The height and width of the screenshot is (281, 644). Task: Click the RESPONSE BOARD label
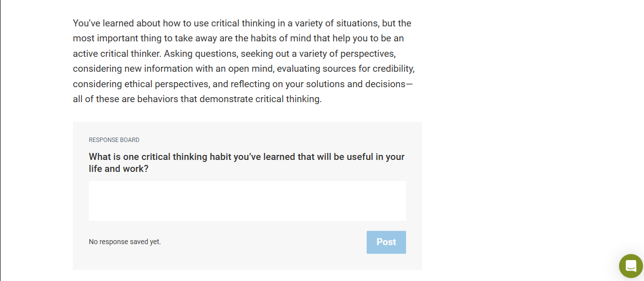point(114,140)
